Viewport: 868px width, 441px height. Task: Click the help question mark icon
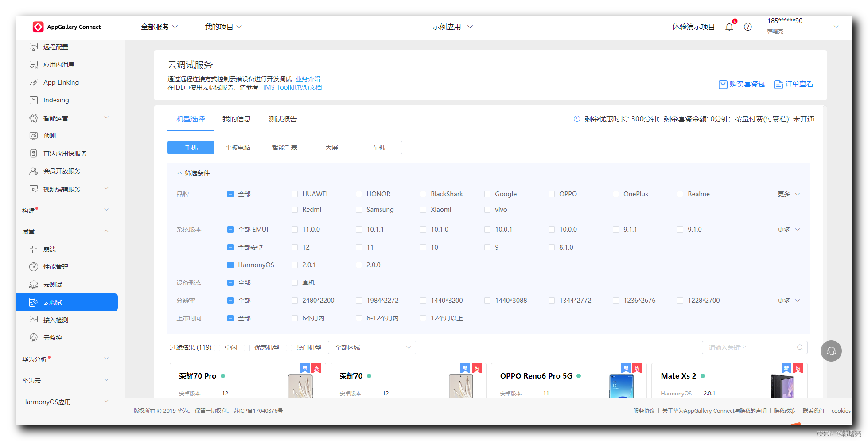748,27
